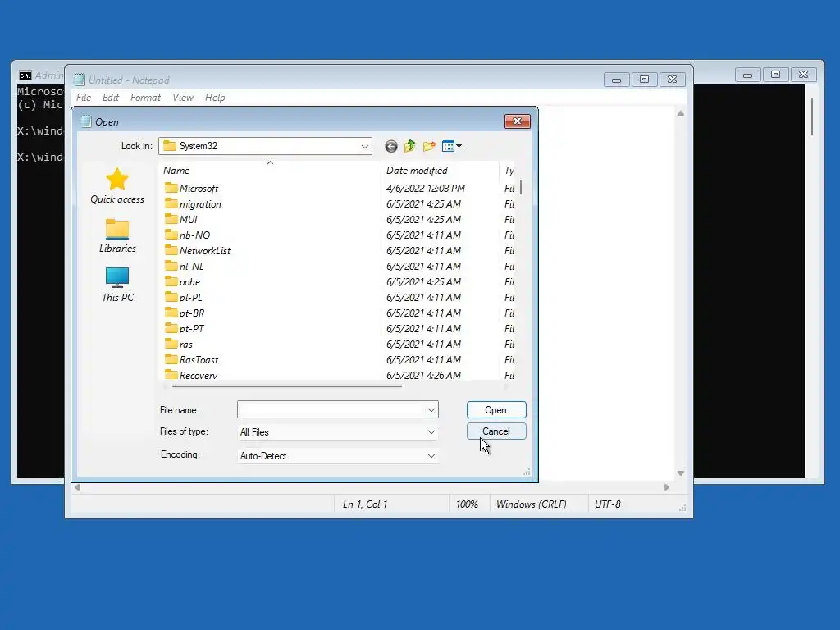Click the Command Prompt icon in title bar
The image size is (840, 630).
tap(25, 75)
